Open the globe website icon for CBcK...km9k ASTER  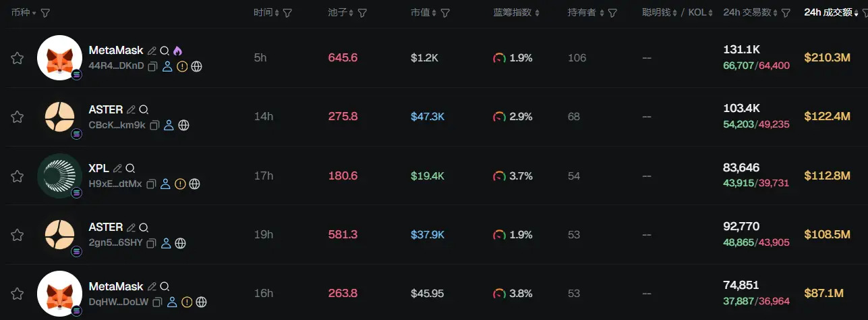tap(183, 125)
